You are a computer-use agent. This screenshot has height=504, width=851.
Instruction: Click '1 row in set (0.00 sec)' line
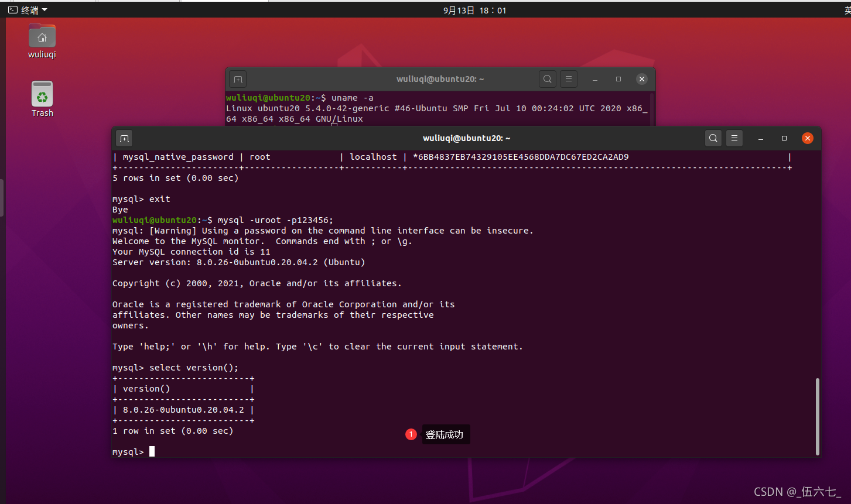click(x=173, y=431)
